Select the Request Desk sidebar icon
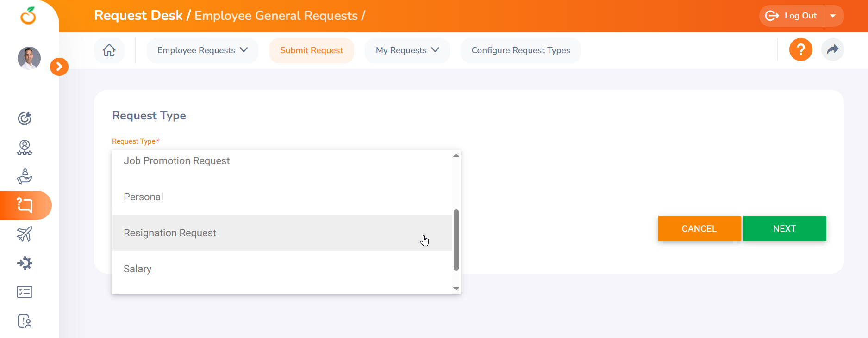Image resolution: width=868 pixels, height=338 pixels. [25, 205]
